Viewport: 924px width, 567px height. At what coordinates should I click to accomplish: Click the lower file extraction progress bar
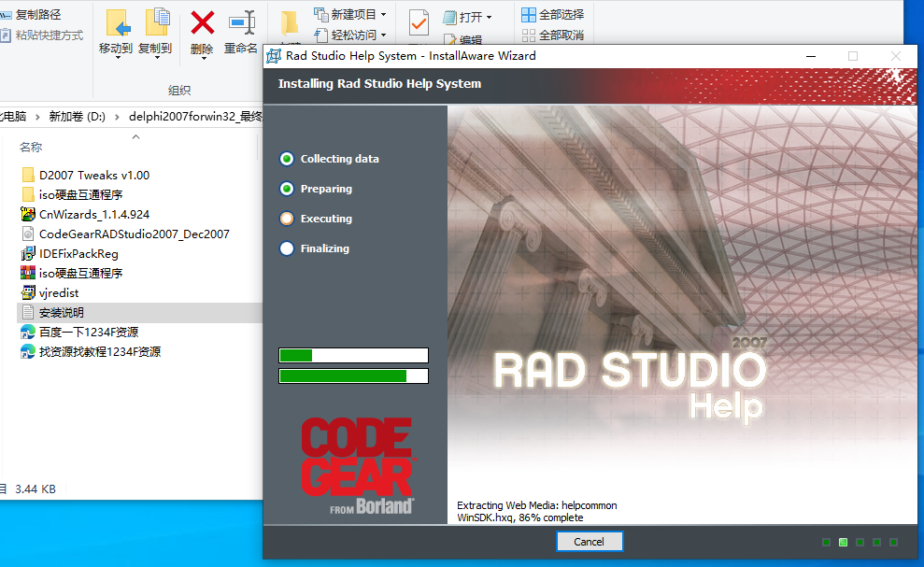click(353, 376)
